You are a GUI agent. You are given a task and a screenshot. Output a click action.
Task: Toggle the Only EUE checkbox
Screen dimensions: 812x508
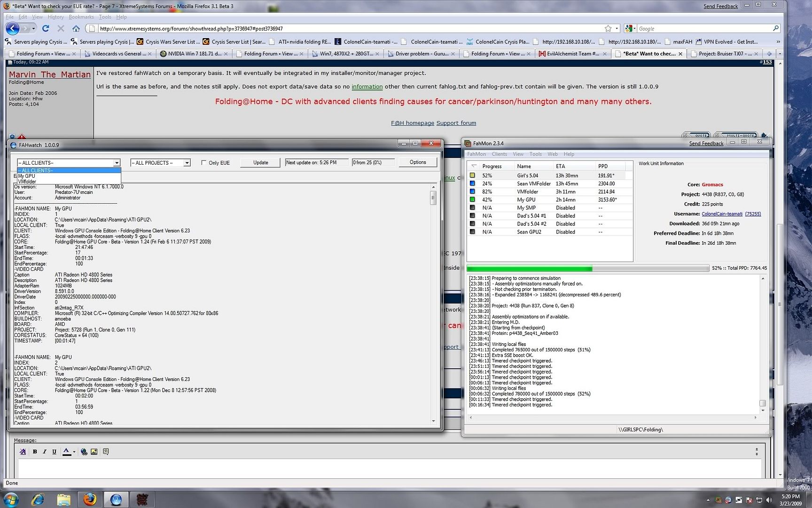point(203,163)
